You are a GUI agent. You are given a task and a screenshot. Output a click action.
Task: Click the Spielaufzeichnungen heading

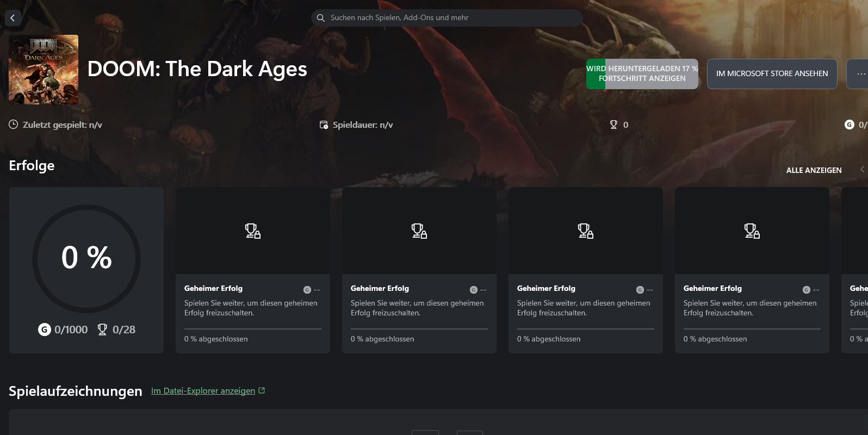pyautogui.click(x=76, y=391)
